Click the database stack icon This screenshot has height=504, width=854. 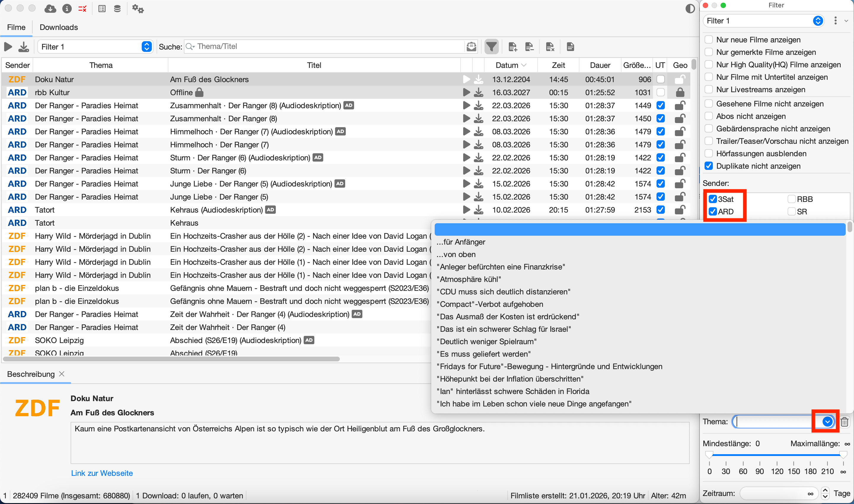117,9
